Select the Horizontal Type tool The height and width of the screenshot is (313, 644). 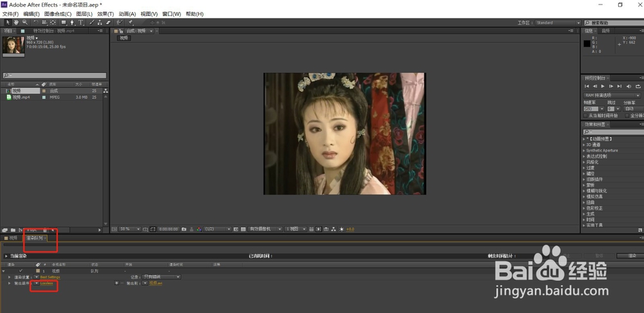point(80,23)
